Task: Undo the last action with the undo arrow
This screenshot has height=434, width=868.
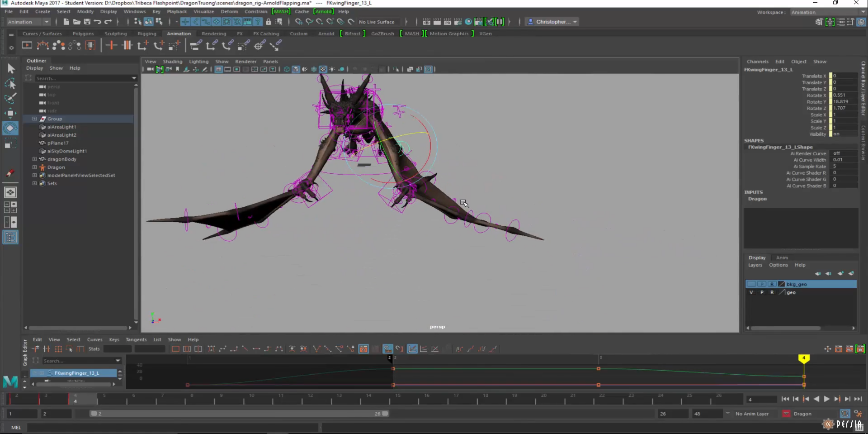Action: tap(97, 22)
